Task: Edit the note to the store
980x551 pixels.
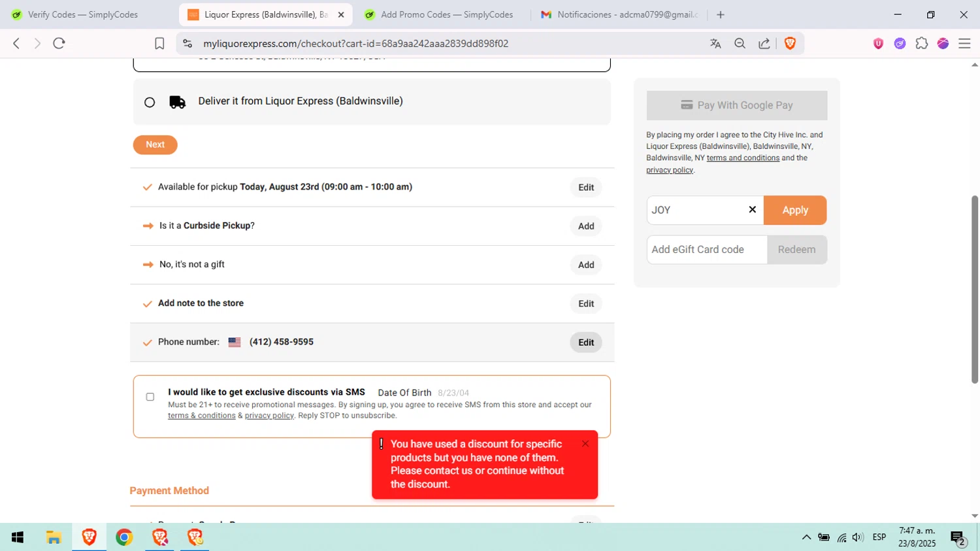Action: click(x=586, y=304)
